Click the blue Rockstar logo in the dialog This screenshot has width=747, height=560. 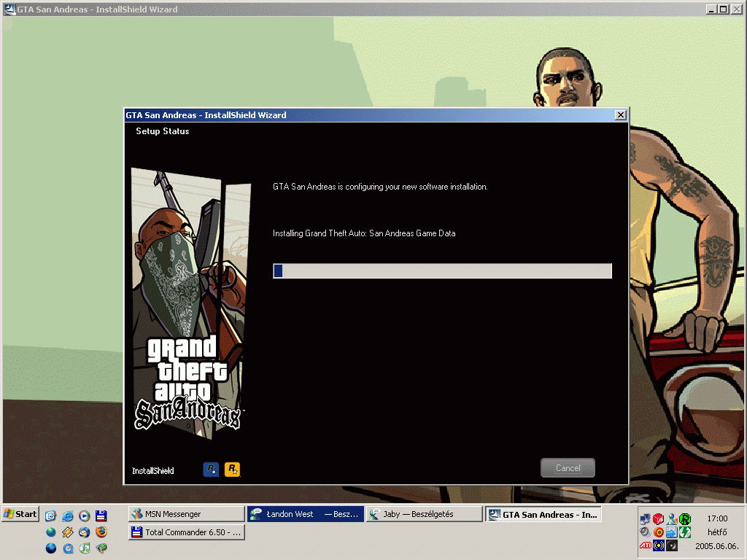pyautogui.click(x=211, y=469)
